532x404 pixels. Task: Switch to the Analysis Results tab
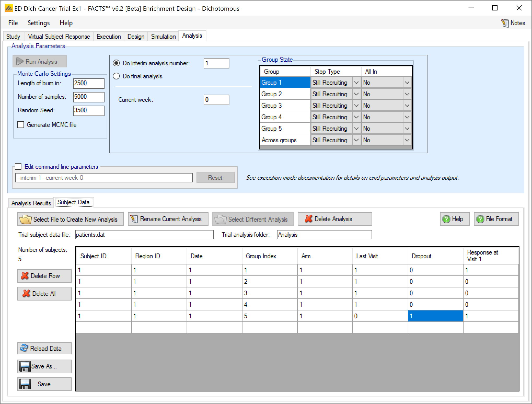pos(31,203)
